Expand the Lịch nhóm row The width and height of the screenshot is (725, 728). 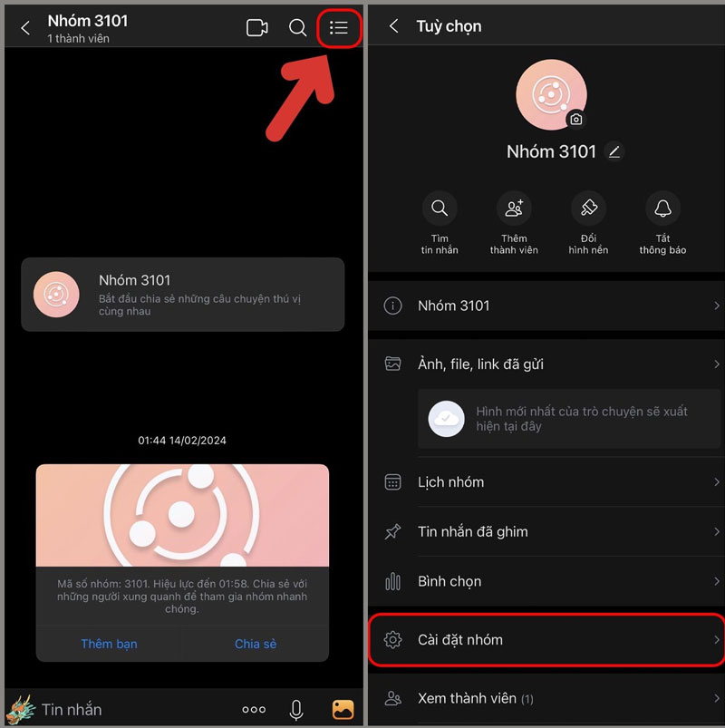click(x=546, y=482)
